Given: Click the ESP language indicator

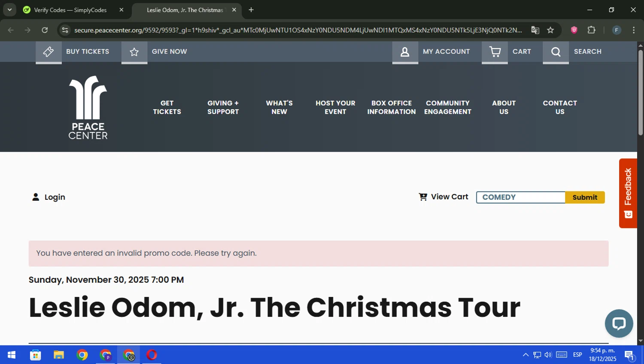Looking at the screenshot, I should coord(577,355).
